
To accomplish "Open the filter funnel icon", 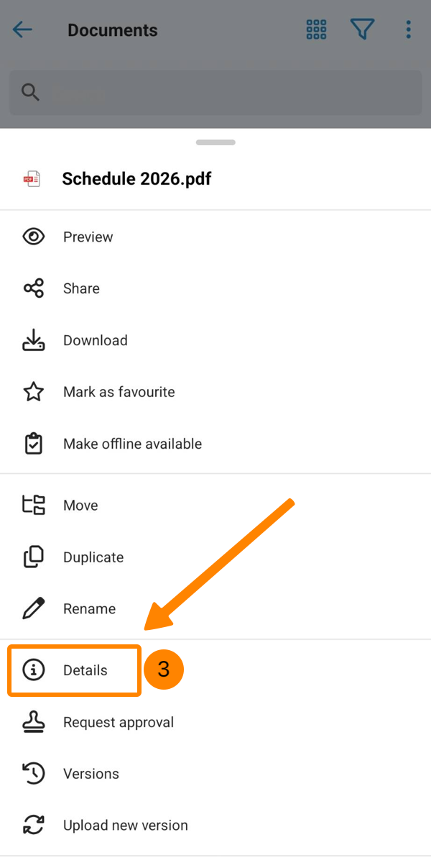I will (x=363, y=29).
